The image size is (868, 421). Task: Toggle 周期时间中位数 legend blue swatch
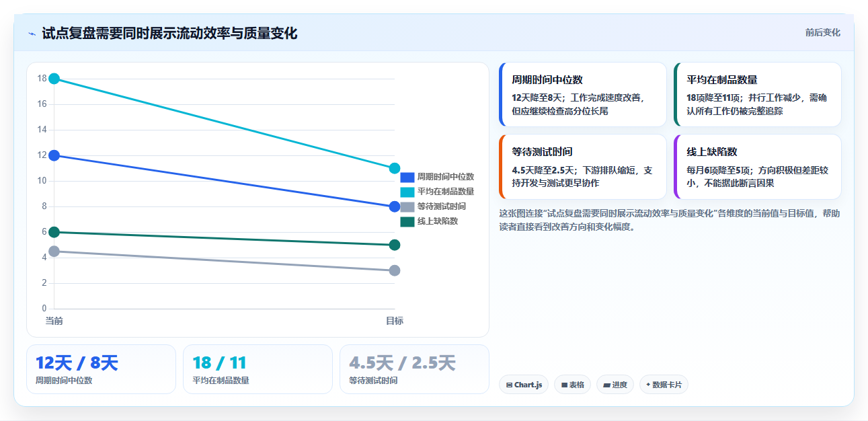[x=407, y=177]
